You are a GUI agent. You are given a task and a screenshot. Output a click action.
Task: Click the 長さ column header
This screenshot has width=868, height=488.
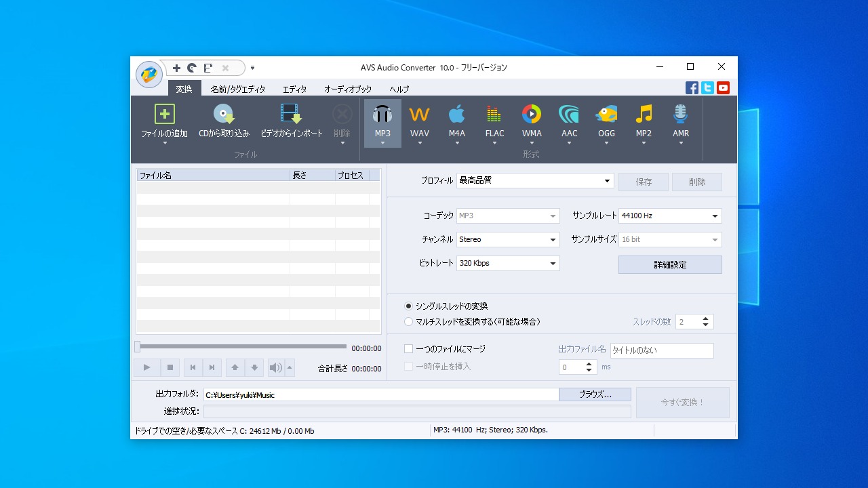tap(313, 176)
